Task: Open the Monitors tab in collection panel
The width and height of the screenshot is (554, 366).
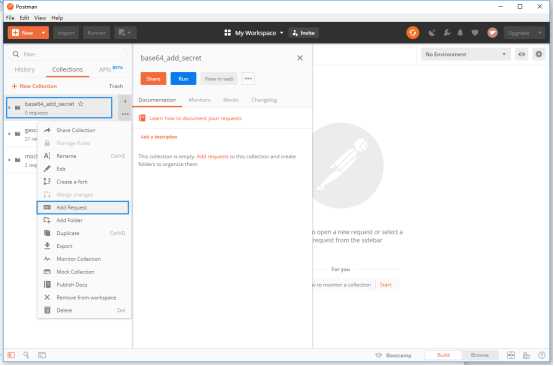Action: [200, 100]
